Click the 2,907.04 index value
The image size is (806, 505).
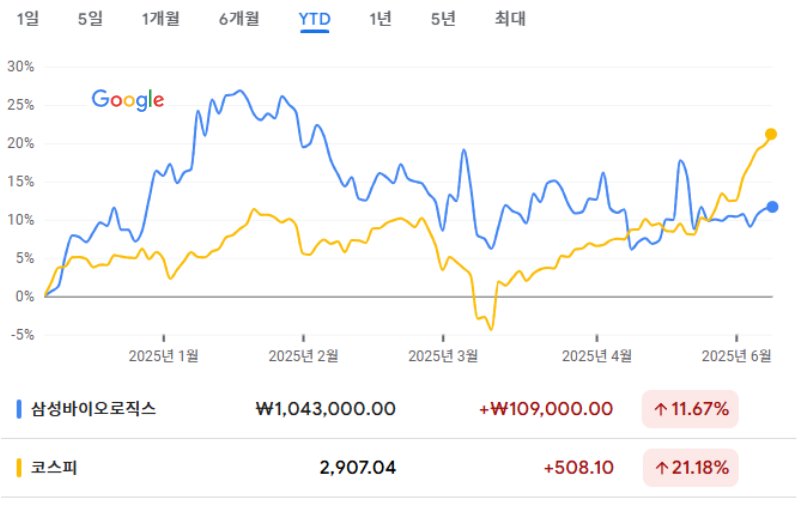pos(358,467)
